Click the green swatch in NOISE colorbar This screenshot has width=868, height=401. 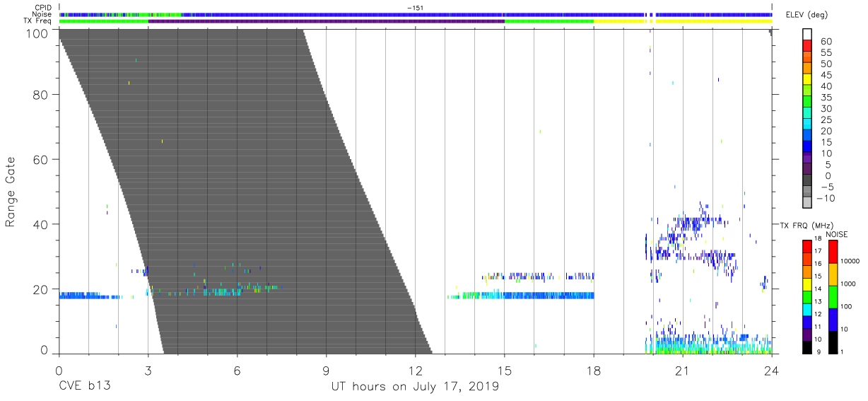click(x=833, y=296)
